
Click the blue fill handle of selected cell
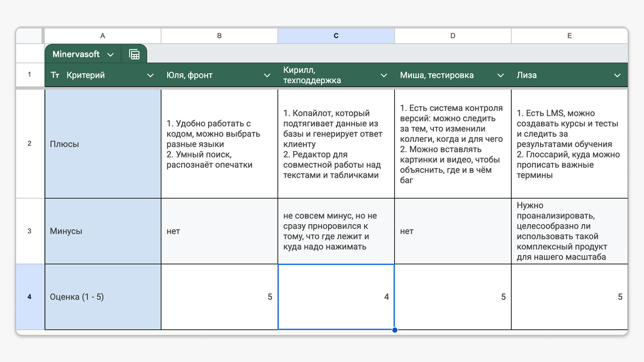coord(395,330)
